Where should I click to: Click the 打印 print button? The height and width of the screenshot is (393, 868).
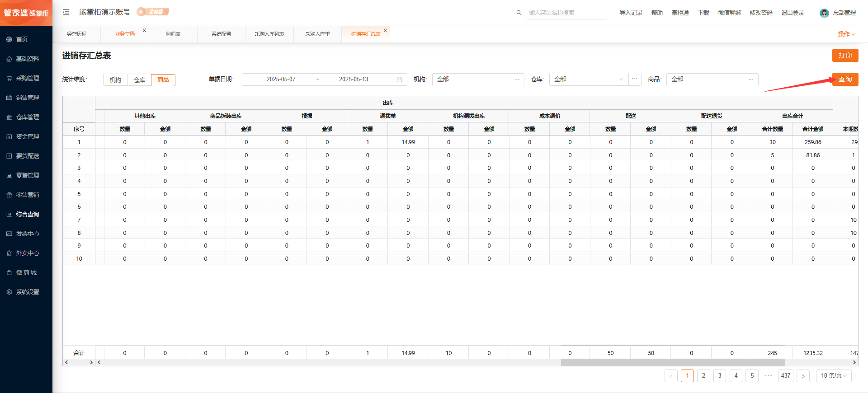tap(845, 56)
